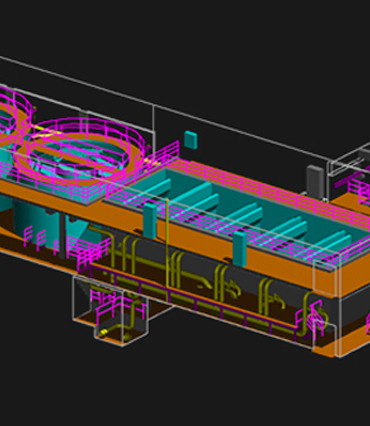Select the tall thin yellow vertical pipe
This screenshot has width=370, height=426.
(167, 242)
